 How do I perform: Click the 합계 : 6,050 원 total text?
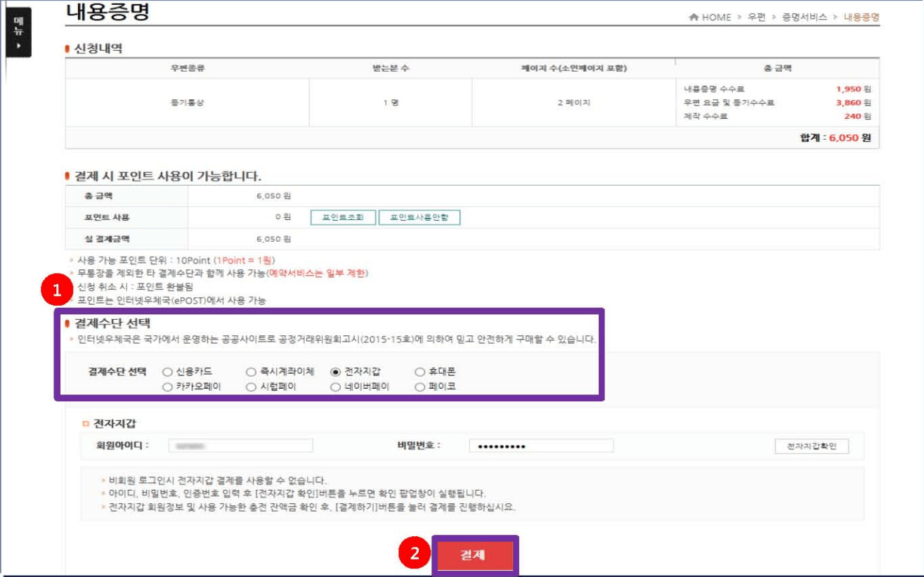coord(835,138)
